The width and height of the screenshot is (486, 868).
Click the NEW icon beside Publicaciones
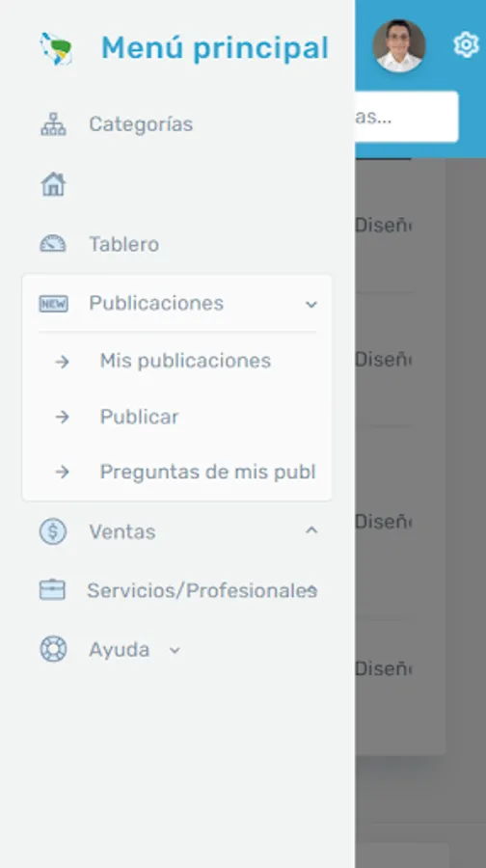(x=54, y=304)
